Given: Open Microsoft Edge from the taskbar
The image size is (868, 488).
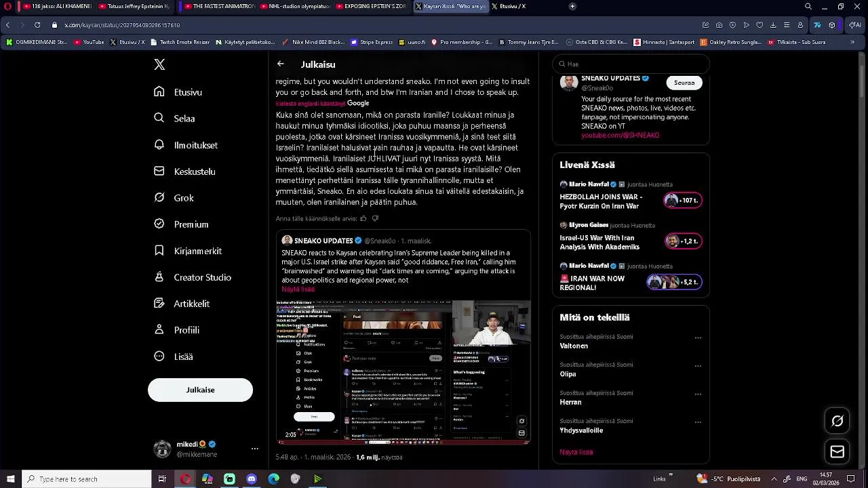Looking at the screenshot, I should pyautogui.click(x=273, y=479).
